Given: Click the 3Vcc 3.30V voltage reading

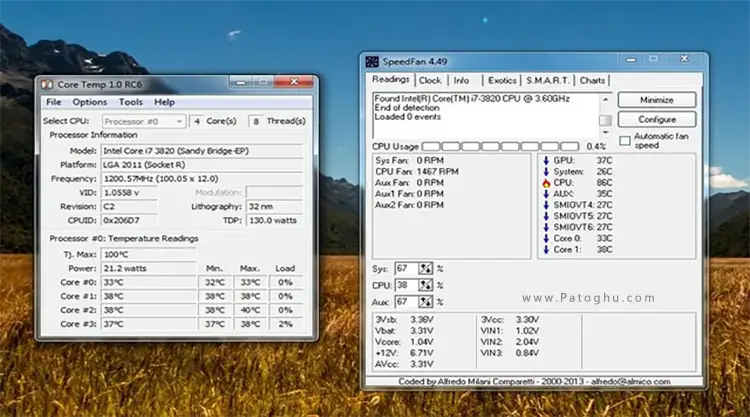Looking at the screenshot, I should (510, 319).
